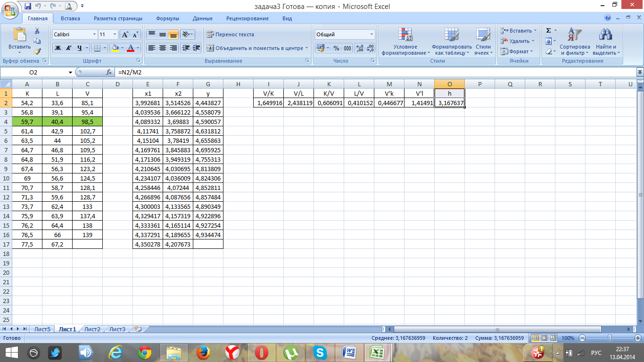Screen dimensions: 644x362
Task: Open the round Office button menu
Action: pyautogui.click(x=10, y=10)
